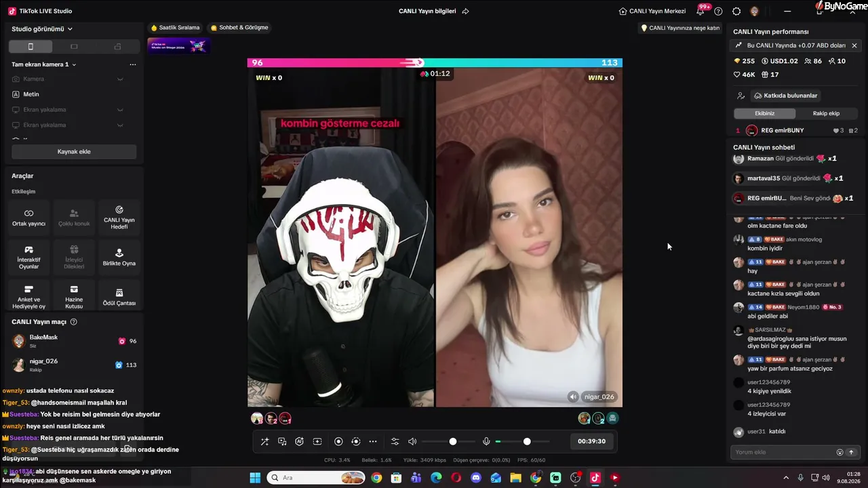This screenshot has width=868, height=488.
Task: Open Anket ve Hediyeyle oy tool
Action: coord(28,296)
